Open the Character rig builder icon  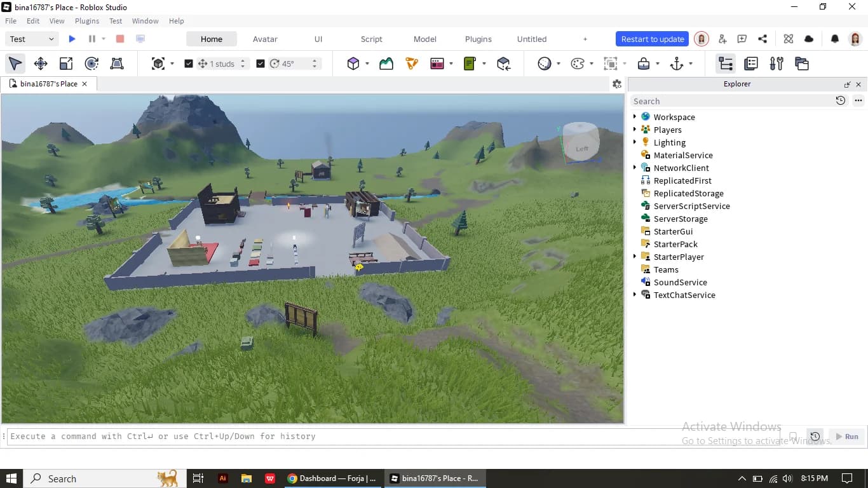tap(412, 64)
